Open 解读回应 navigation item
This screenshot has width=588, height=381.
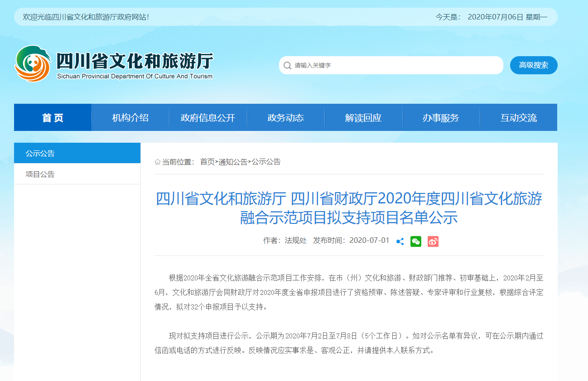[x=363, y=118]
